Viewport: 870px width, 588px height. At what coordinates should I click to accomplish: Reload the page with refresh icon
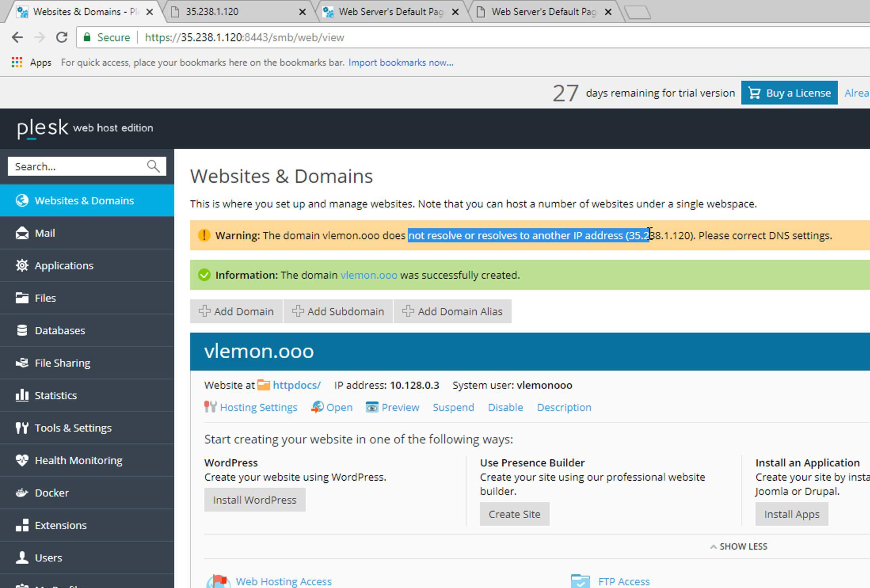[62, 38]
